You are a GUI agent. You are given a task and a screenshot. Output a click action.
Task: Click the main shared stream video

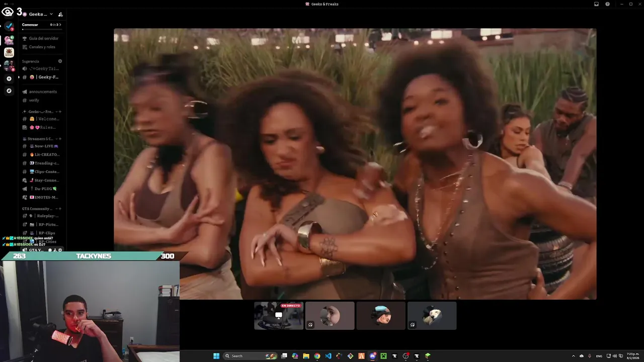(x=355, y=164)
